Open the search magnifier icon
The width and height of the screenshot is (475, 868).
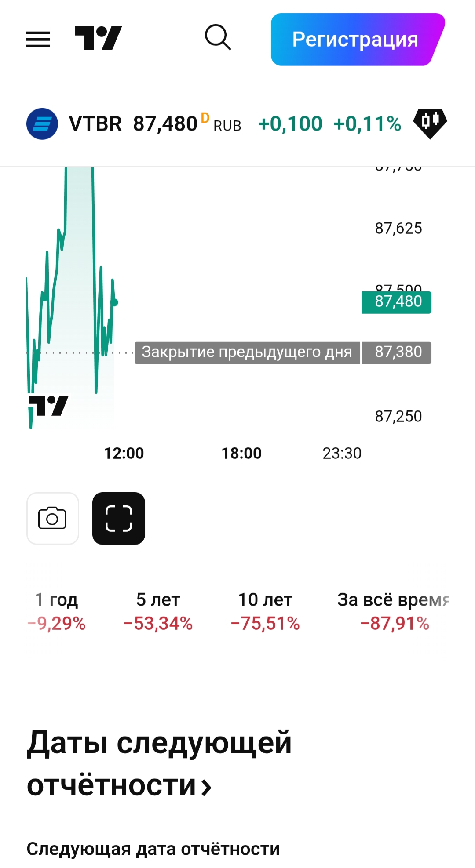(x=218, y=38)
